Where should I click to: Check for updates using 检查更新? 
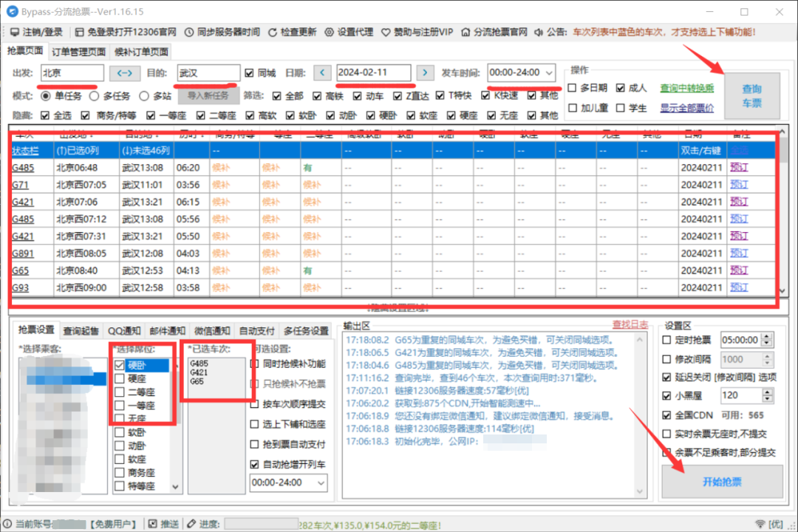[295, 32]
